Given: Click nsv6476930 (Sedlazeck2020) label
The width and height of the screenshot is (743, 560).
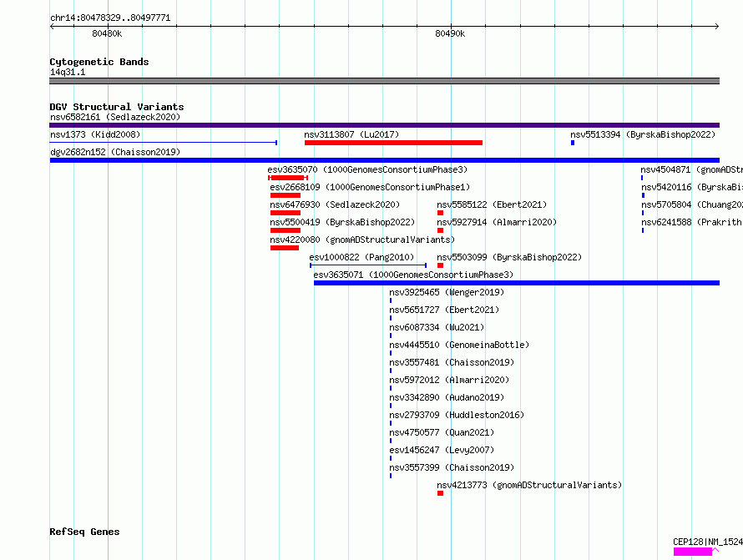Looking at the screenshot, I should pyautogui.click(x=335, y=204).
